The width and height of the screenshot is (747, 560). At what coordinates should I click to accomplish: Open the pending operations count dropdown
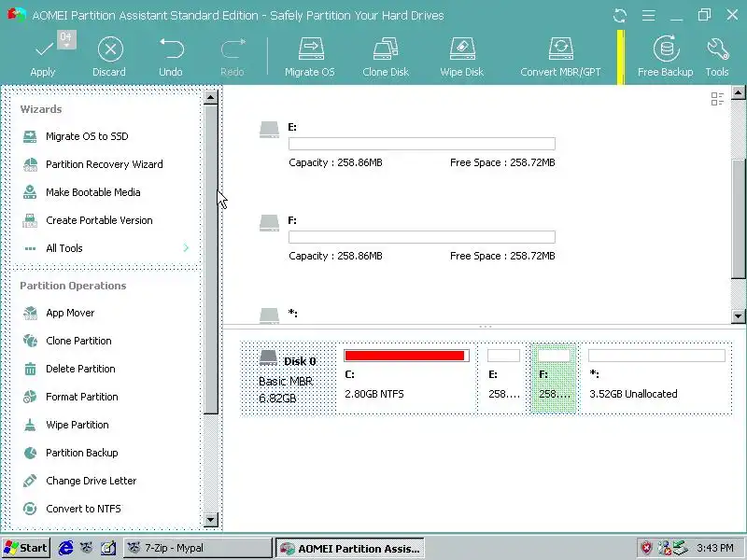(66, 40)
